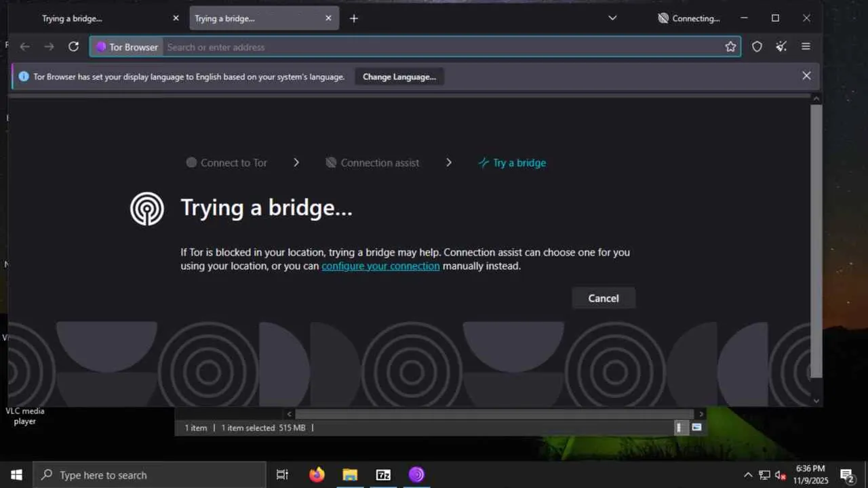
Task: Open a new tab
Action: 353,18
